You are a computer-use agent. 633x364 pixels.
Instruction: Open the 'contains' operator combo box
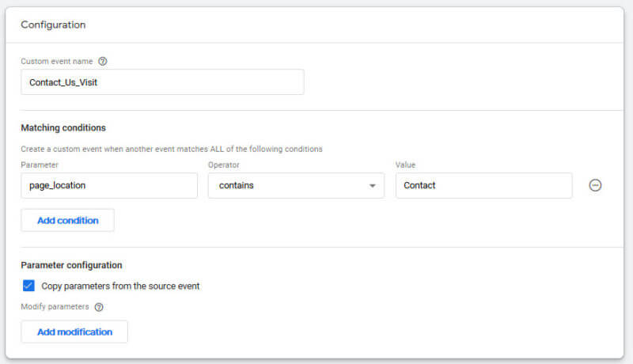point(296,186)
